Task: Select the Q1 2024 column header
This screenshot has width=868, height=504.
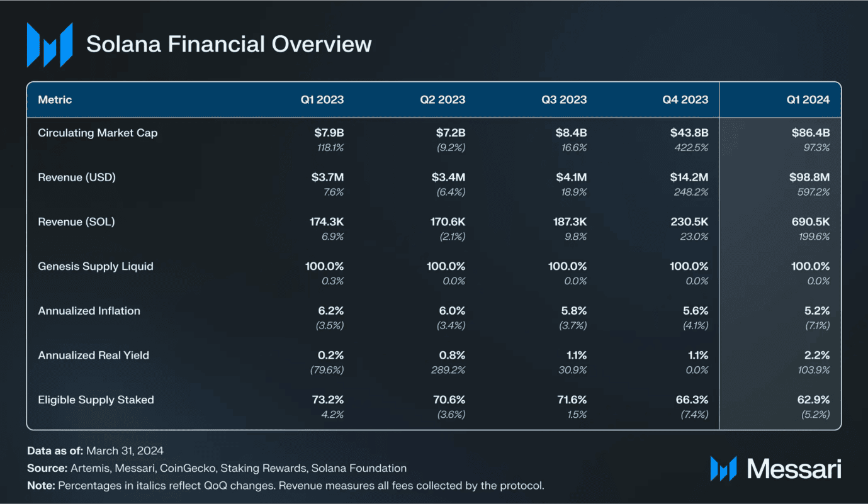Action: pyautogui.click(x=807, y=99)
